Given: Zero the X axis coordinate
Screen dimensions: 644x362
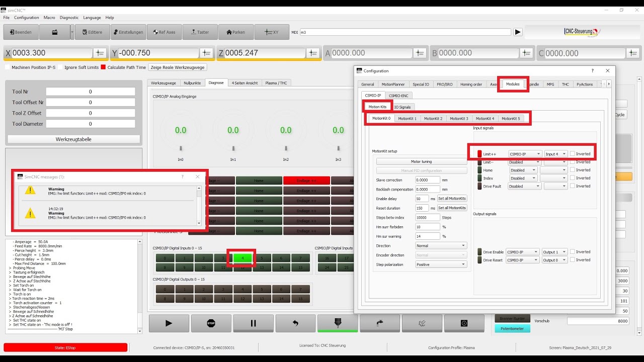Looking at the screenshot, I should (100, 53).
